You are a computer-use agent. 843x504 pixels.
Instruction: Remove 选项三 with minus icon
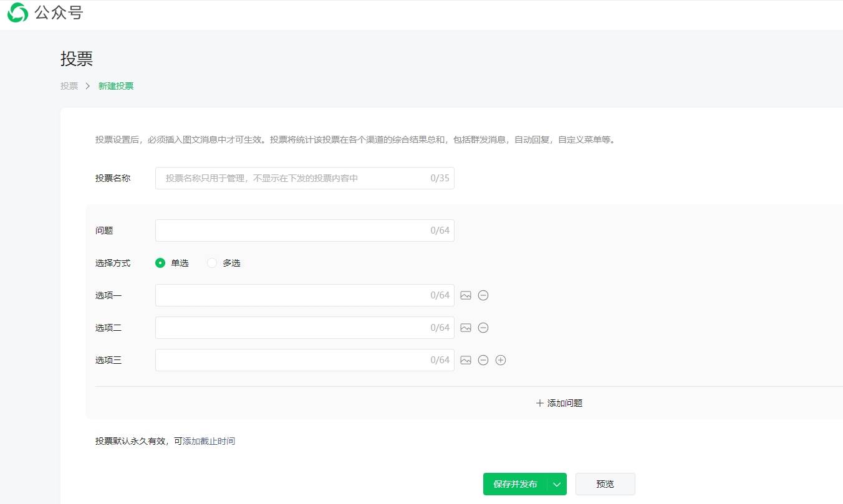coord(483,360)
